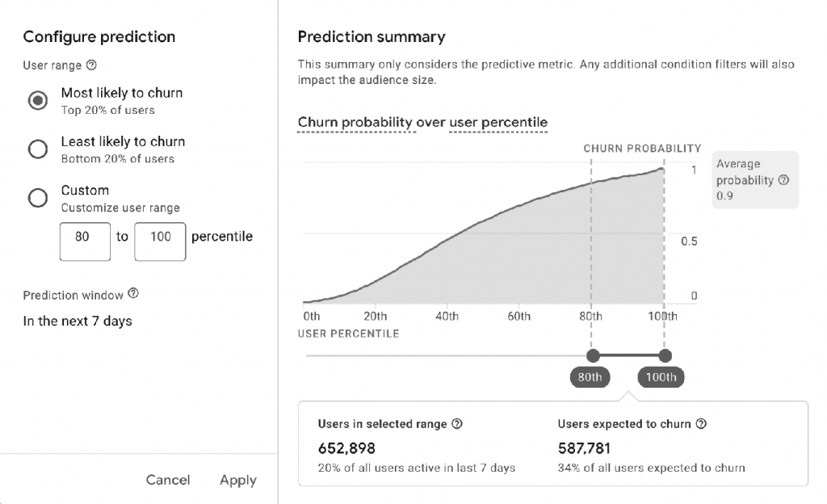Click the Cancel button
Image resolution: width=827 pixels, height=504 pixels.
coord(167,480)
